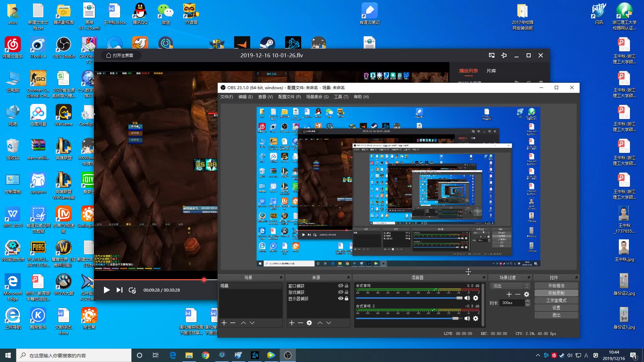Undock the 来源 panel
644x362 pixels.
pyautogui.click(x=348, y=278)
